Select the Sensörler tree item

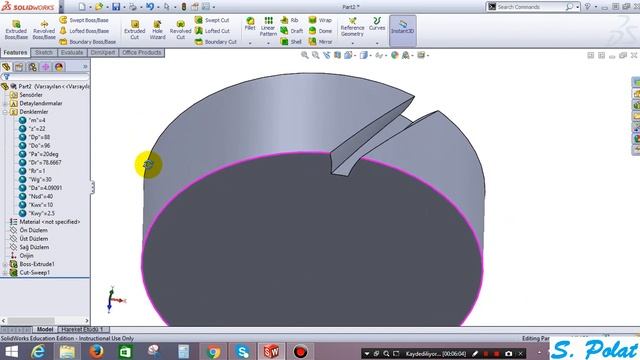click(x=26, y=95)
